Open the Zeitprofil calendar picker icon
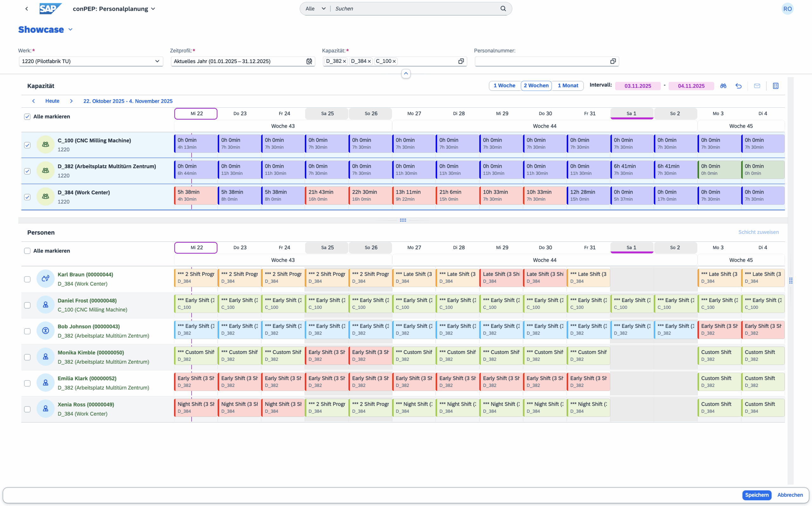This screenshot has height=506, width=812. point(309,61)
